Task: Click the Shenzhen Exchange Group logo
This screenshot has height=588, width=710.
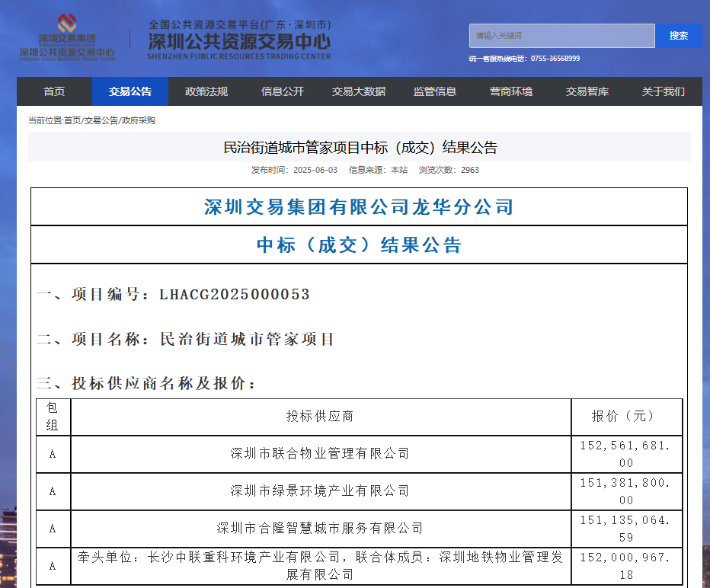Action: [67, 37]
